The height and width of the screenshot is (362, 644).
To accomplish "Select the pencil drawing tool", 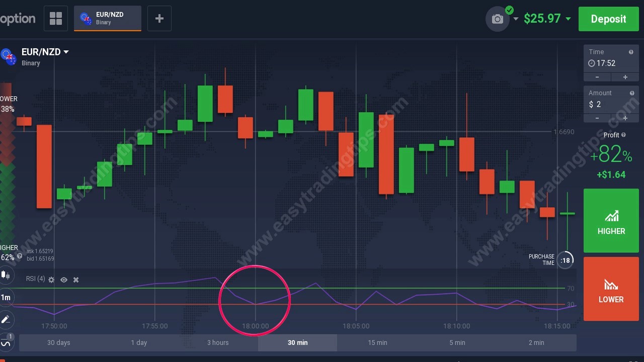I will 6,319.
